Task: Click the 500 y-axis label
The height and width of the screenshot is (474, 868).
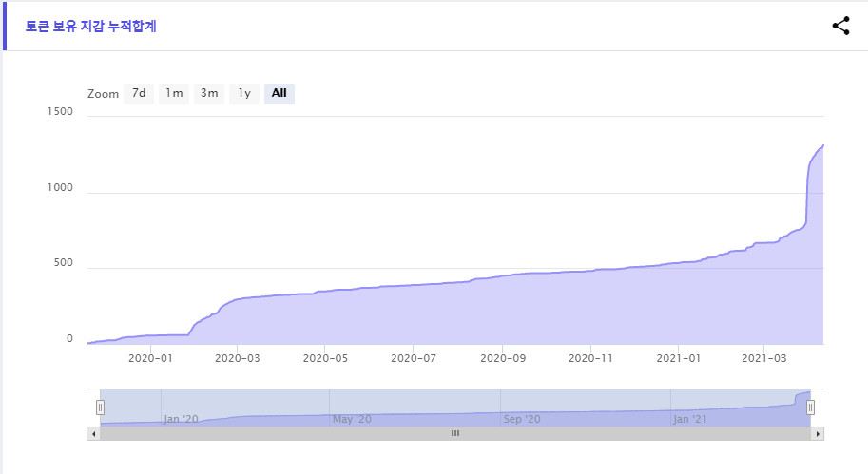Action: pyautogui.click(x=64, y=263)
